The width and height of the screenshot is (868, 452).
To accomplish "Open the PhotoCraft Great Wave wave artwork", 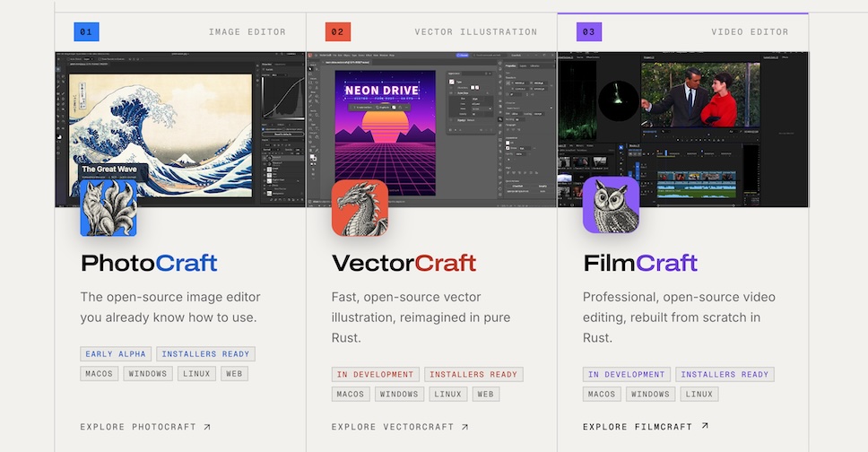I will click(x=161, y=135).
